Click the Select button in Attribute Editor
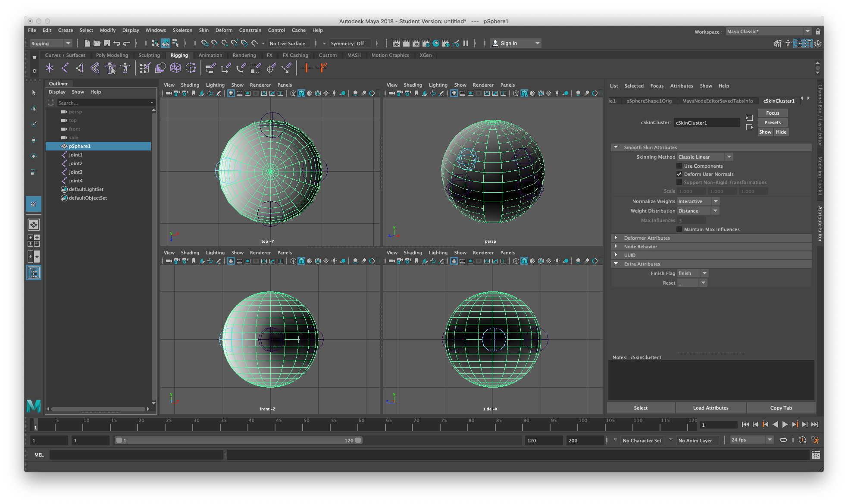This screenshot has height=504, width=848. [641, 408]
